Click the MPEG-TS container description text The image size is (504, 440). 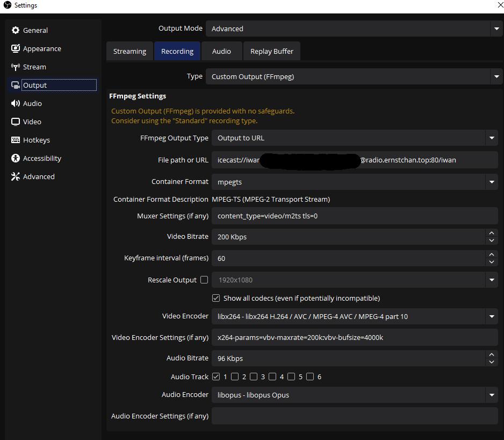point(271,199)
